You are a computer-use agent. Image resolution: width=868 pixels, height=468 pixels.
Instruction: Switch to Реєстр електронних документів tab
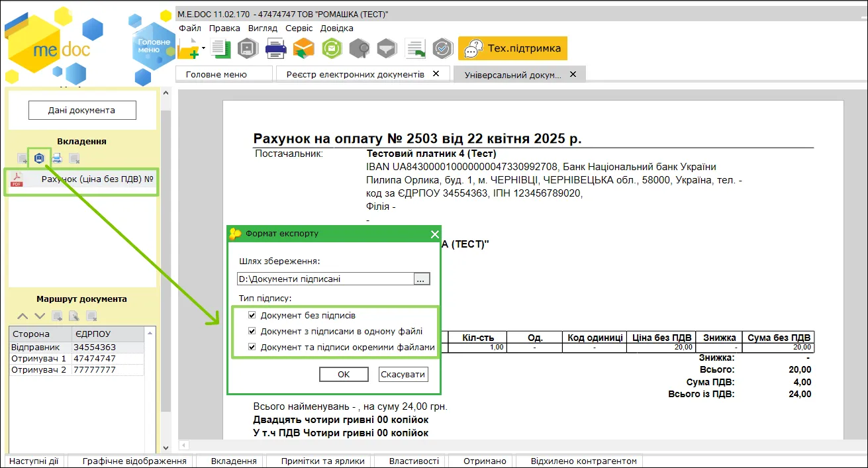(356, 74)
